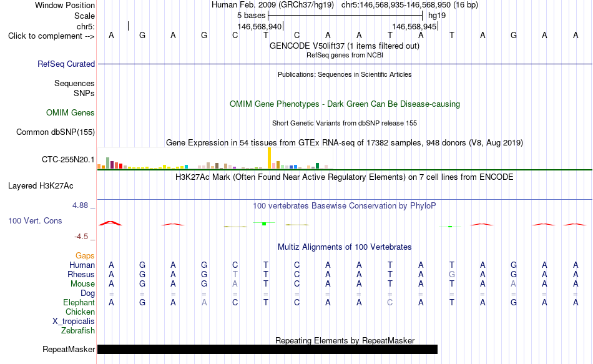Click the Human alignment row label
The width and height of the screenshot is (593, 364).
(x=82, y=265)
